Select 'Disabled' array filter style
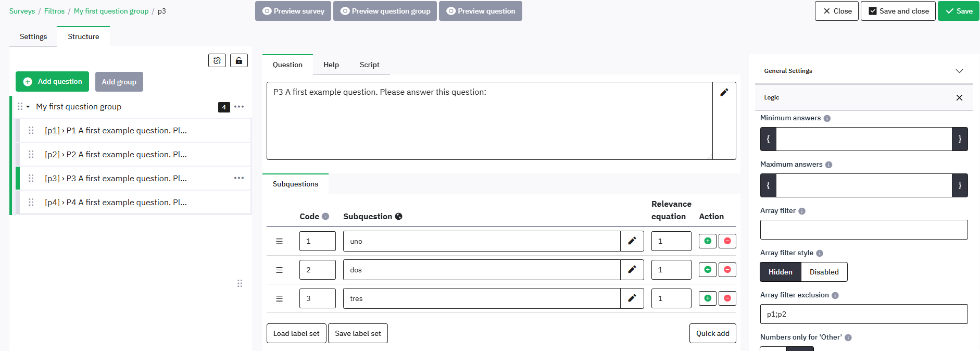Screen dimensions: 980x351 coord(824,272)
